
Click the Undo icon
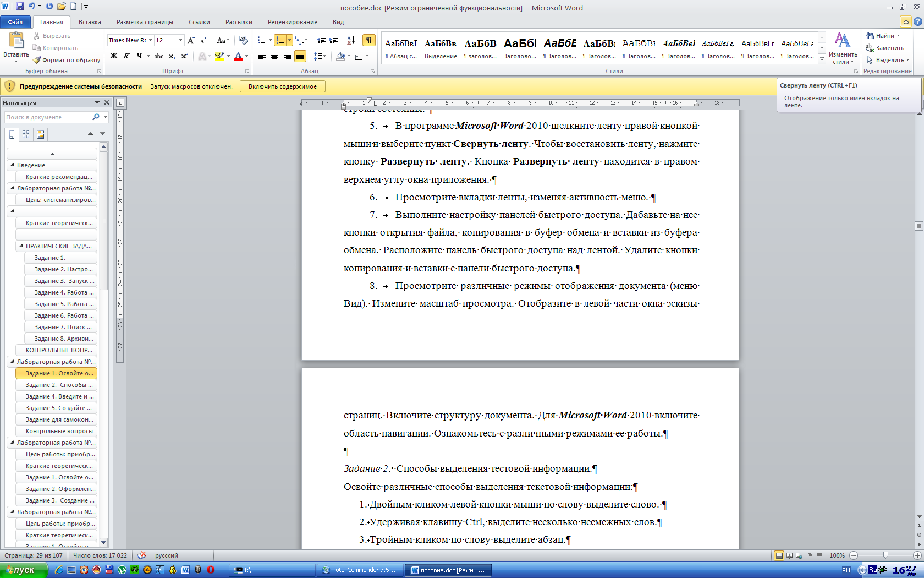tap(32, 7)
